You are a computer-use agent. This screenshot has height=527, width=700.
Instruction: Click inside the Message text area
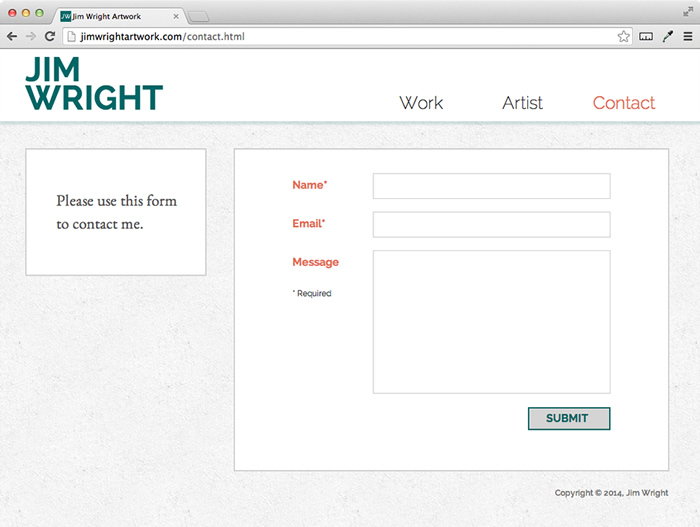click(491, 321)
